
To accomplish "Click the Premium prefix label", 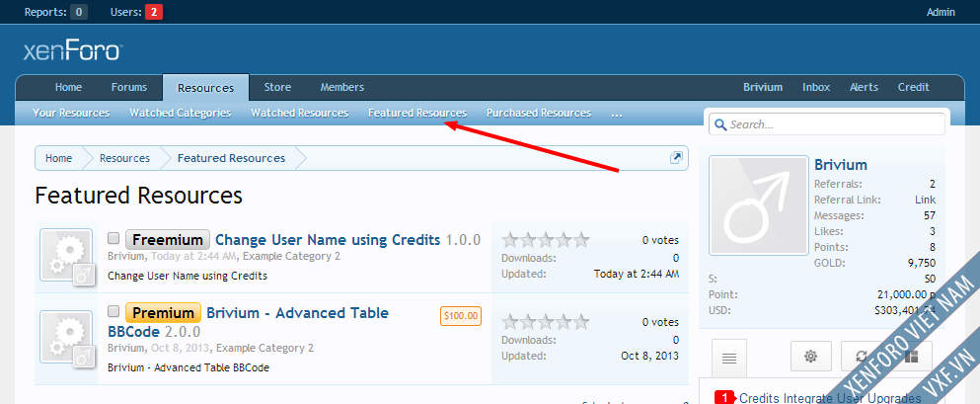I will [163, 313].
